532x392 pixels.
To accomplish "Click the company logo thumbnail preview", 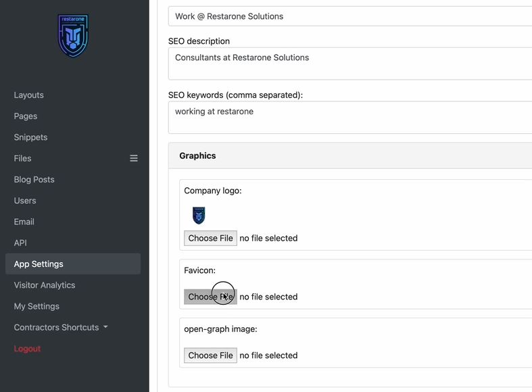I will 199,216.
